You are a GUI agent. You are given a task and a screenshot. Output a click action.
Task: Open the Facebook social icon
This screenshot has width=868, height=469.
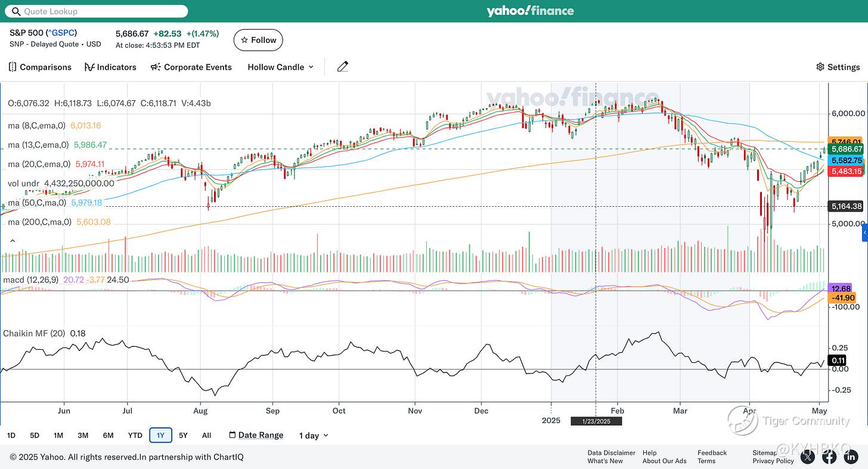point(829,457)
